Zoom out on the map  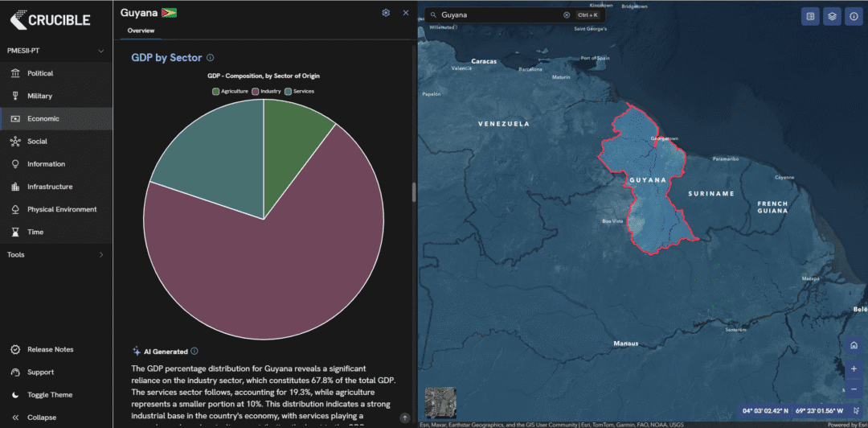[x=854, y=389]
